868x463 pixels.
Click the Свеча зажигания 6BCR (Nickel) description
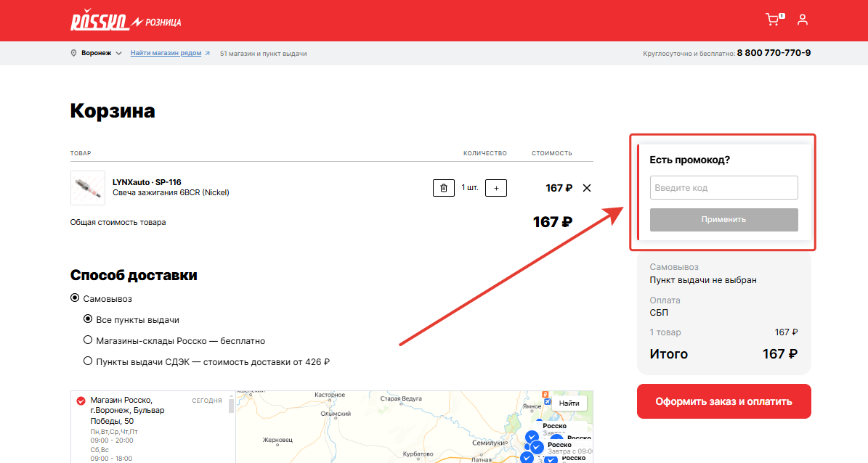click(x=171, y=192)
